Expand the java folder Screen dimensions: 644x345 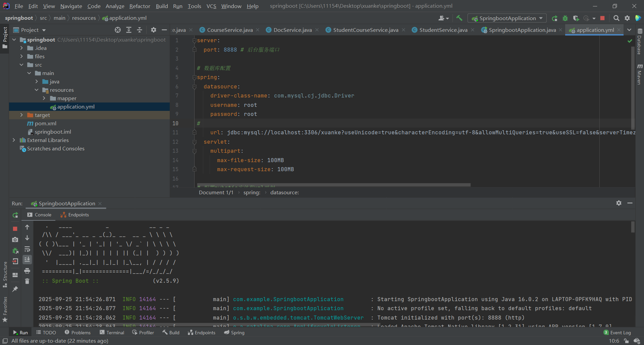37,81
